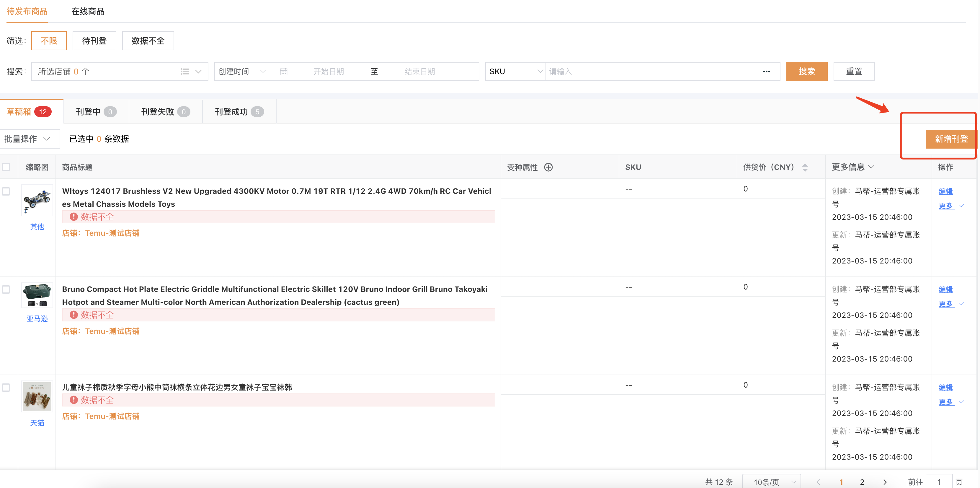980x488 pixels.
Task: Open the 在线商品 tab
Action: point(87,12)
